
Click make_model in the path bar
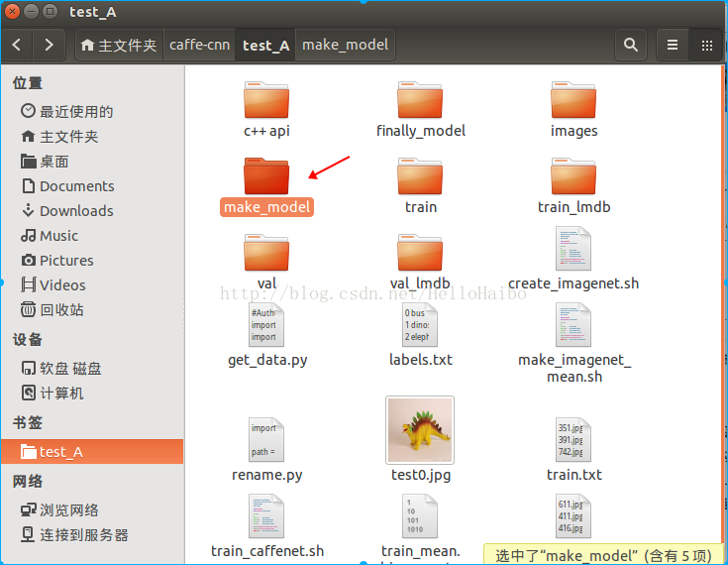coord(345,45)
